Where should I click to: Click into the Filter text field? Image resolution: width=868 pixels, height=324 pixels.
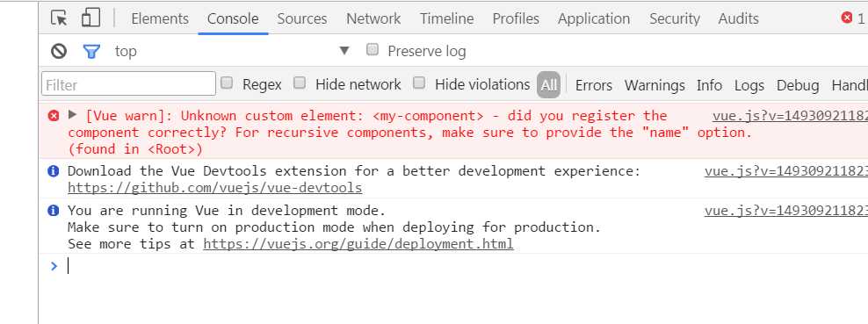pyautogui.click(x=128, y=84)
